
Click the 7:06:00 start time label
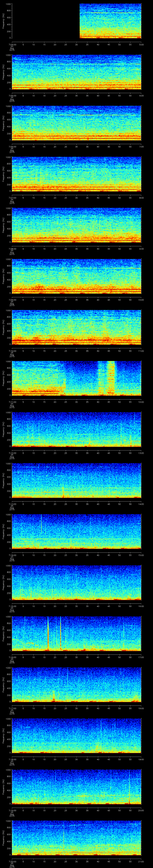(12, 147)
